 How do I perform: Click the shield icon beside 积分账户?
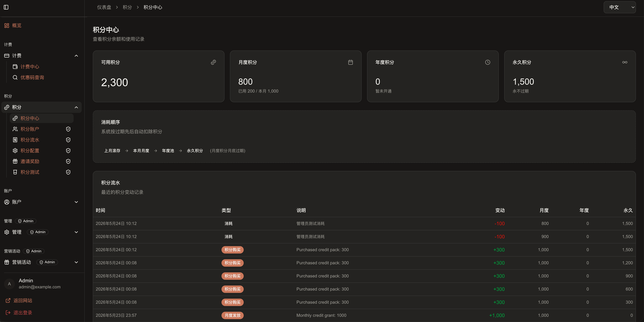pyautogui.click(x=68, y=129)
